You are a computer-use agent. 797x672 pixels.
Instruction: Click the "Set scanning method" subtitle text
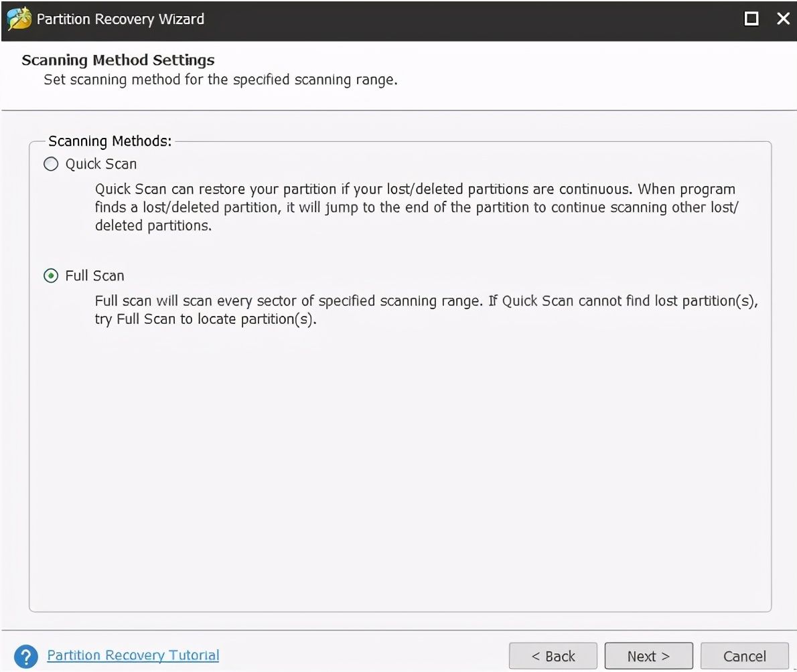(x=220, y=80)
